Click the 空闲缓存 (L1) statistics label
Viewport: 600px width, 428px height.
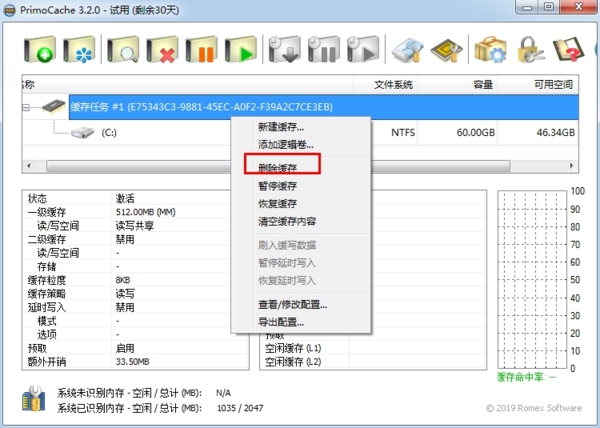(x=293, y=348)
